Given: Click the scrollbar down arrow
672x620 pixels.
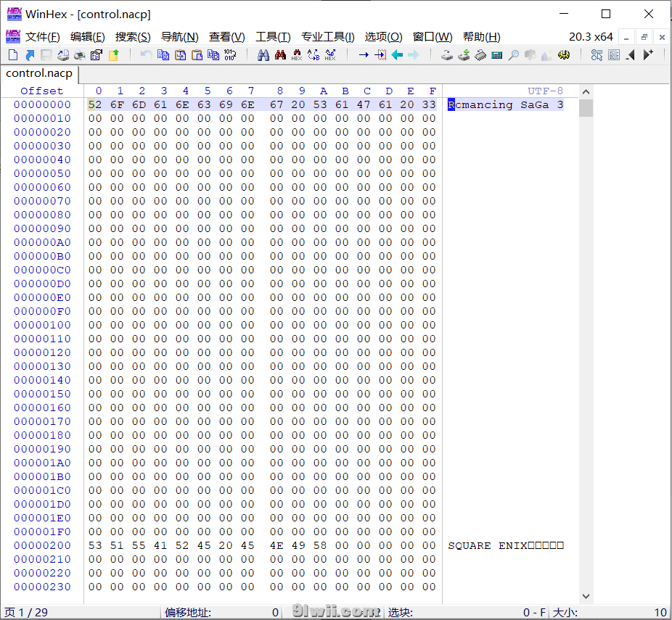Looking at the screenshot, I should pyautogui.click(x=586, y=596).
